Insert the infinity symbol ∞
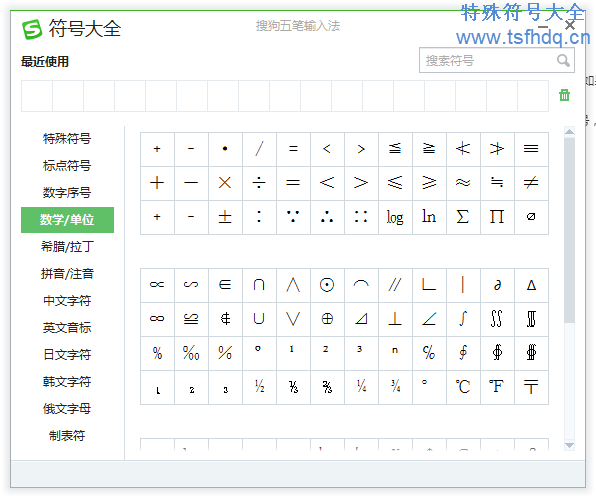This screenshot has height=498, width=596. (x=157, y=319)
